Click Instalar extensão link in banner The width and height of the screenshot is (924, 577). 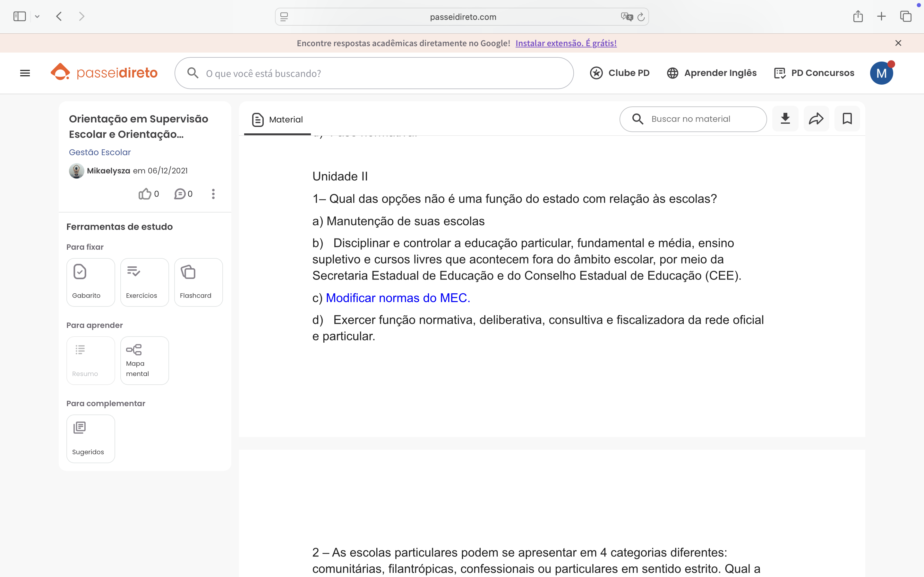(x=566, y=43)
